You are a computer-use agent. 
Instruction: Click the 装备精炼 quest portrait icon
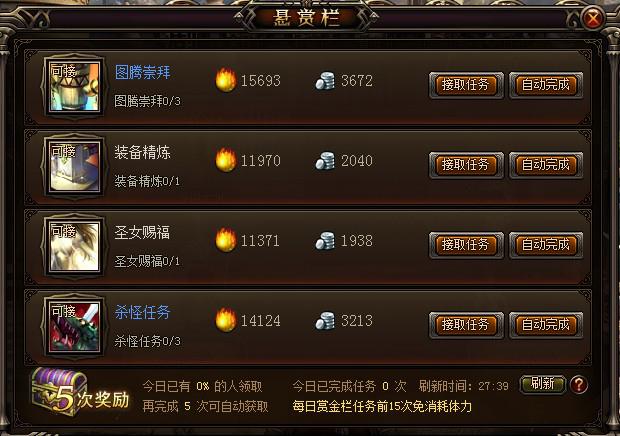click(74, 166)
